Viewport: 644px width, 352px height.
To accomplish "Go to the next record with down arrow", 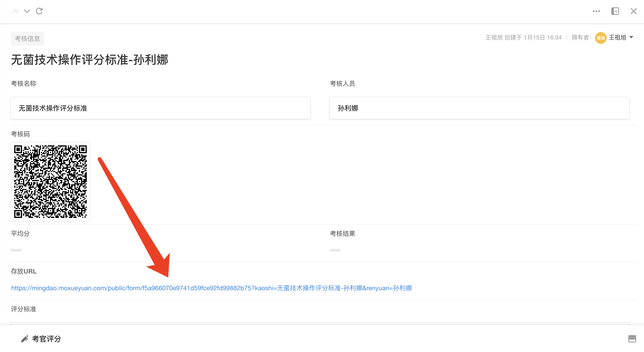I will pyautogui.click(x=27, y=11).
